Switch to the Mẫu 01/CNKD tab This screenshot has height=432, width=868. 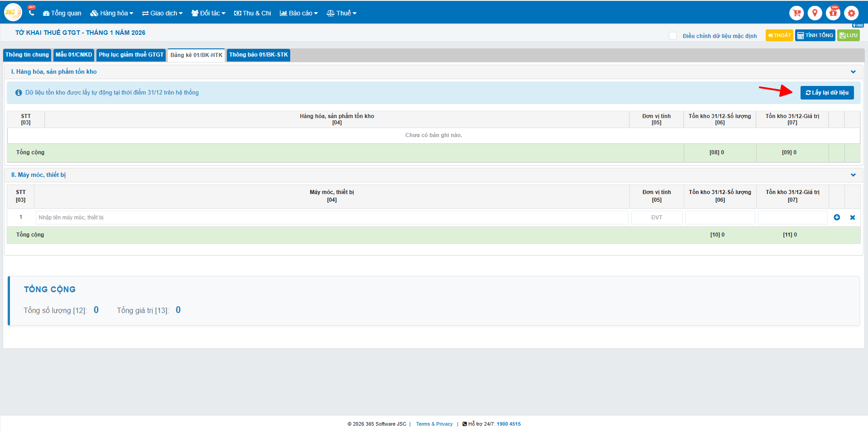[74, 55]
